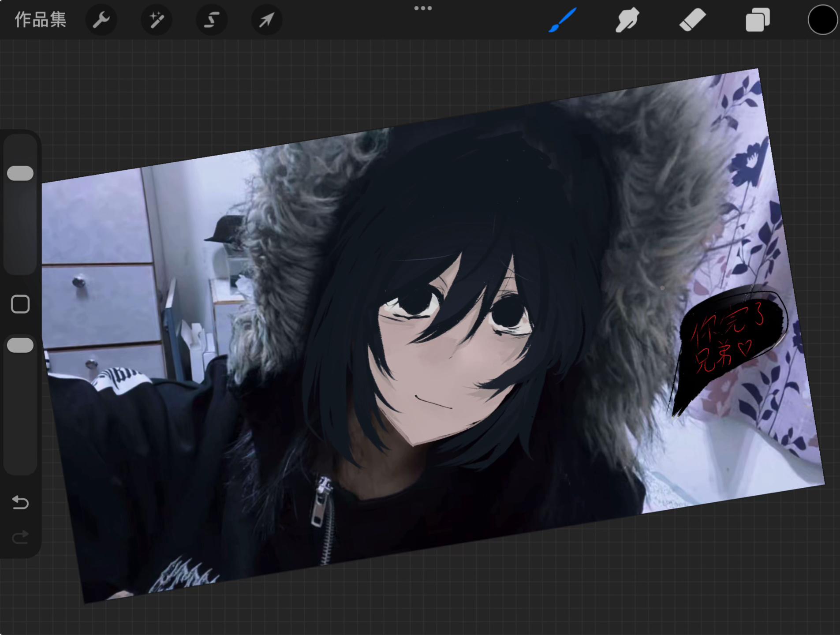Activate the Transform arrow tool
The image size is (840, 635).
click(x=266, y=20)
